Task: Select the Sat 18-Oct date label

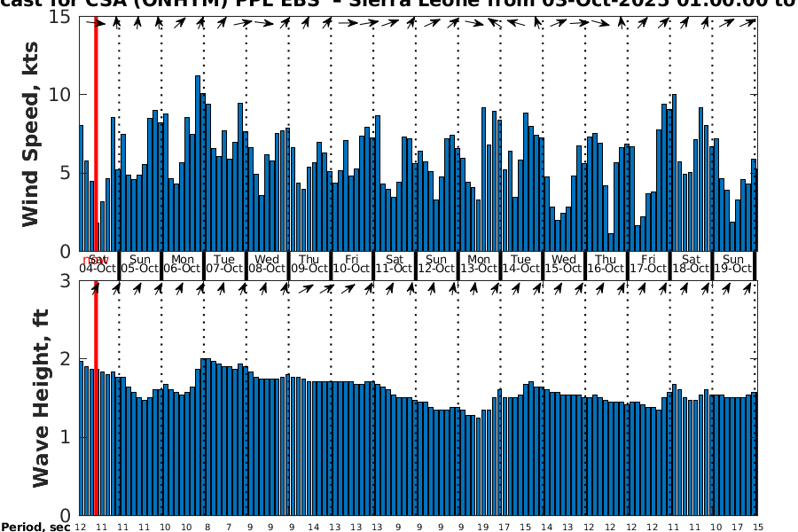Action: [x=691, y=264]
